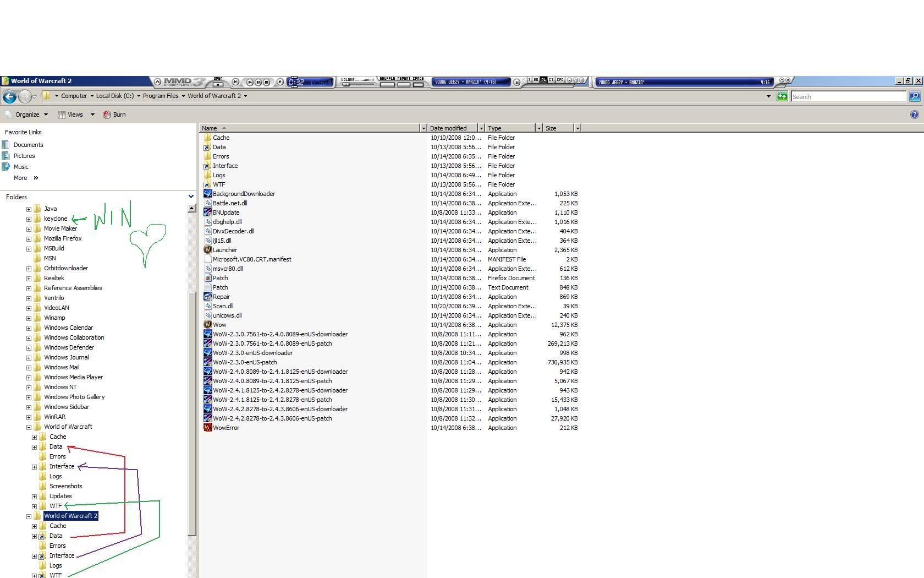
Task: Open the Views menu
Action: pos(70,114)
